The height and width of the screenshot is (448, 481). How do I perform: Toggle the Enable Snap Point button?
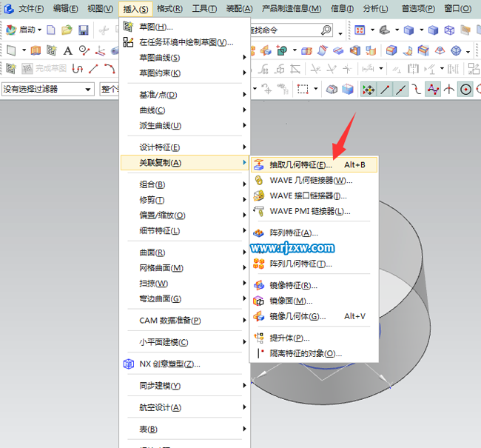(x=369, y=90)
